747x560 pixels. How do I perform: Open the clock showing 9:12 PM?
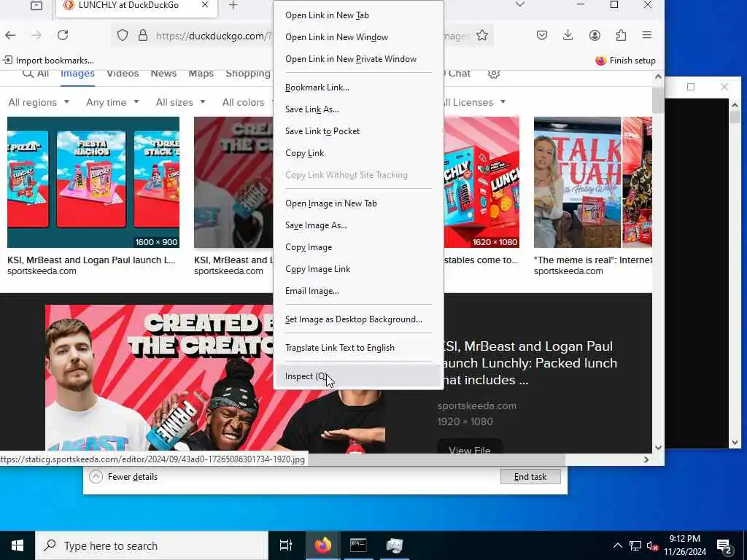pyautogui.click(x=684, y=545)
